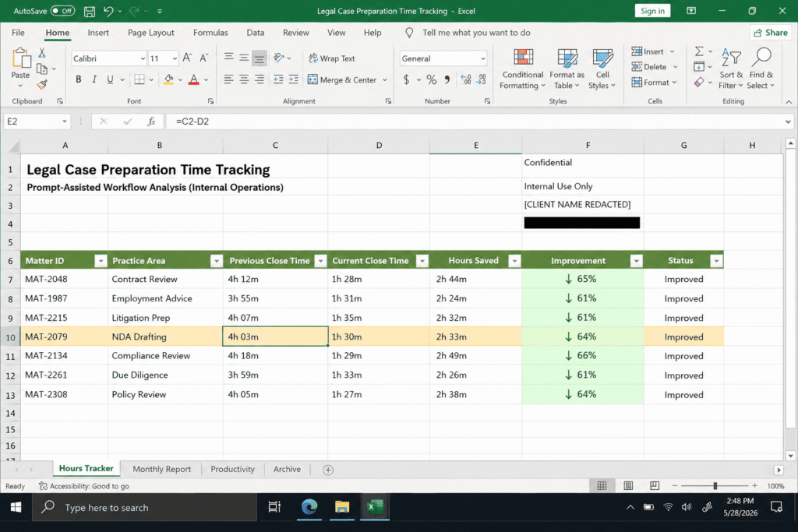The width and height of the screenshot is (798, 532).
Task: Switch to the Monthly Report sheet
Action: coord(162,470)
